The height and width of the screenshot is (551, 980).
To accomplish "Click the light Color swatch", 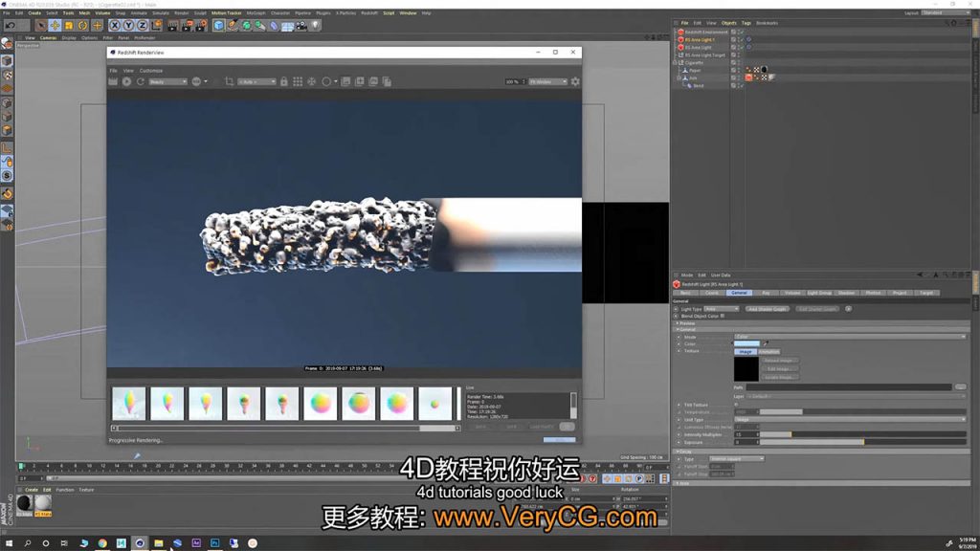I will pos(746,343).
